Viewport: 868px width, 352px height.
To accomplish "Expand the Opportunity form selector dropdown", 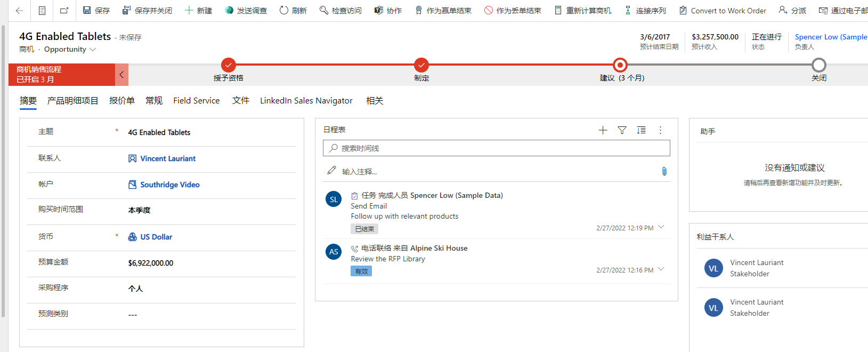I will 93,50.
